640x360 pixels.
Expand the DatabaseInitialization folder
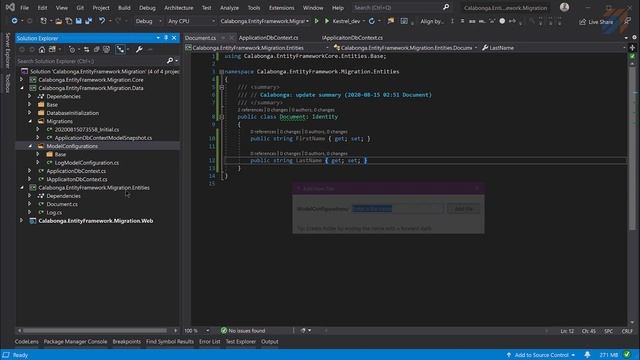click(x=30, y=113)
